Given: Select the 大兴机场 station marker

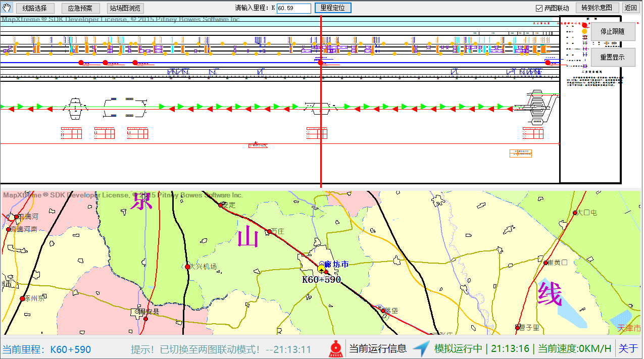Looking at the screenshot, I should click(187, 267).
